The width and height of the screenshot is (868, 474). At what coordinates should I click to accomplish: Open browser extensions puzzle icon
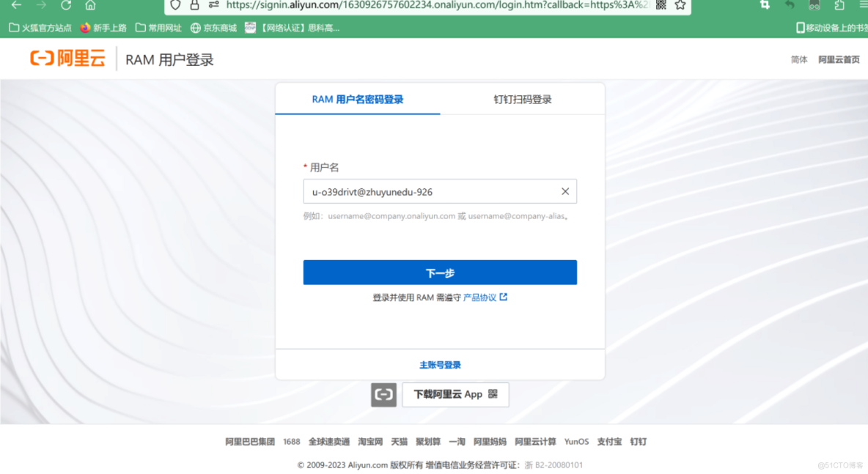tap(839, 5)
